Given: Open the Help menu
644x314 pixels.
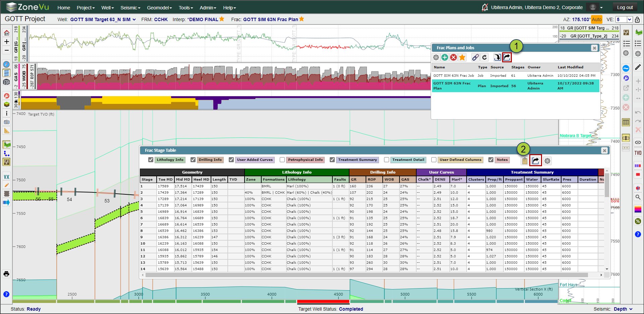Looking at the screenshot, I should [x=230, y=8].
